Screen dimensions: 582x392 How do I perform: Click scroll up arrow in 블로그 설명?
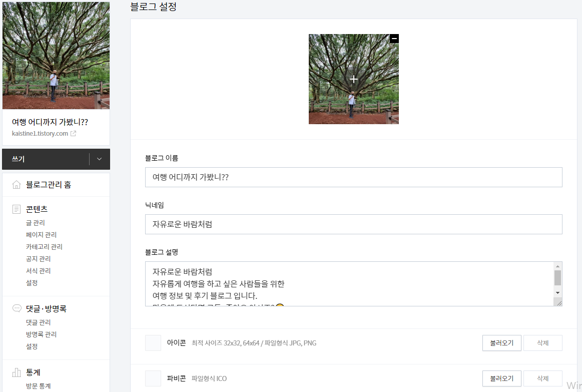click(557, 266)
